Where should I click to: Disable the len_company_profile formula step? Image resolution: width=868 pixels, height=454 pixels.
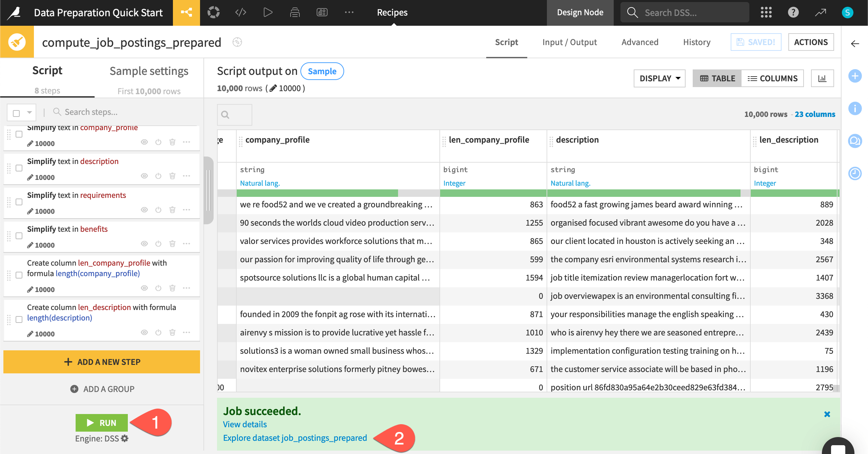tap(158, 288)
